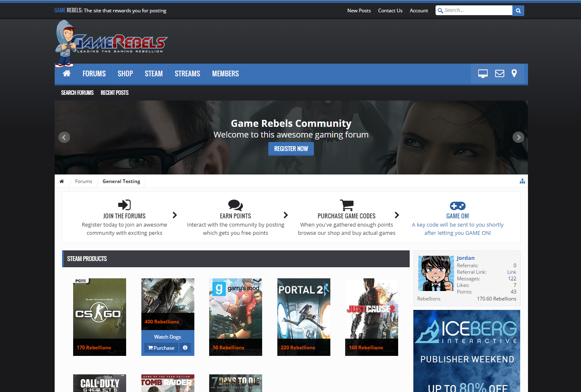Open New Posts link in top bar
This screenshot has height=392, width=581.
[x=359, y=11]
